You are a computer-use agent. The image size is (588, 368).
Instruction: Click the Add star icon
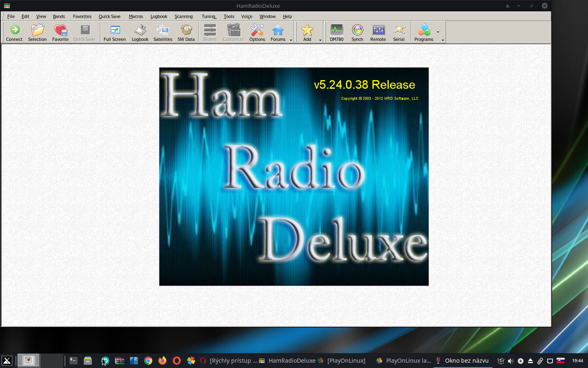pyautogui.click(x=307, y=33)
